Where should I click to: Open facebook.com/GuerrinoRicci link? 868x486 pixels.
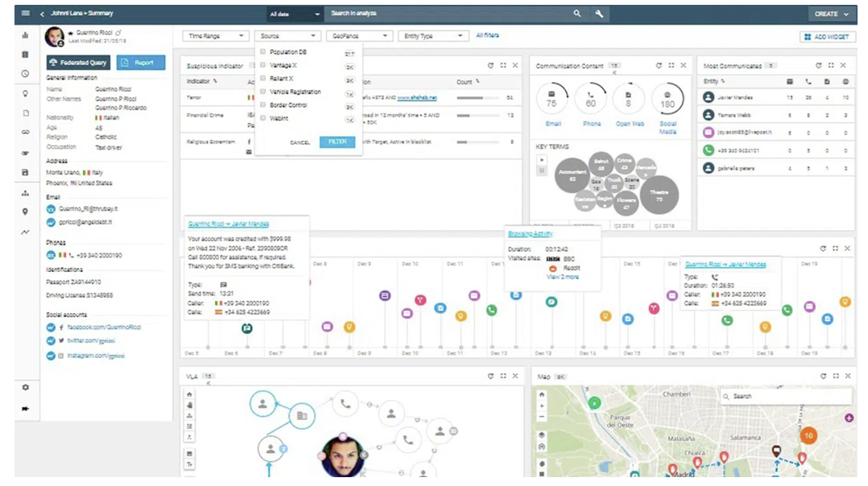pos(104,327)
